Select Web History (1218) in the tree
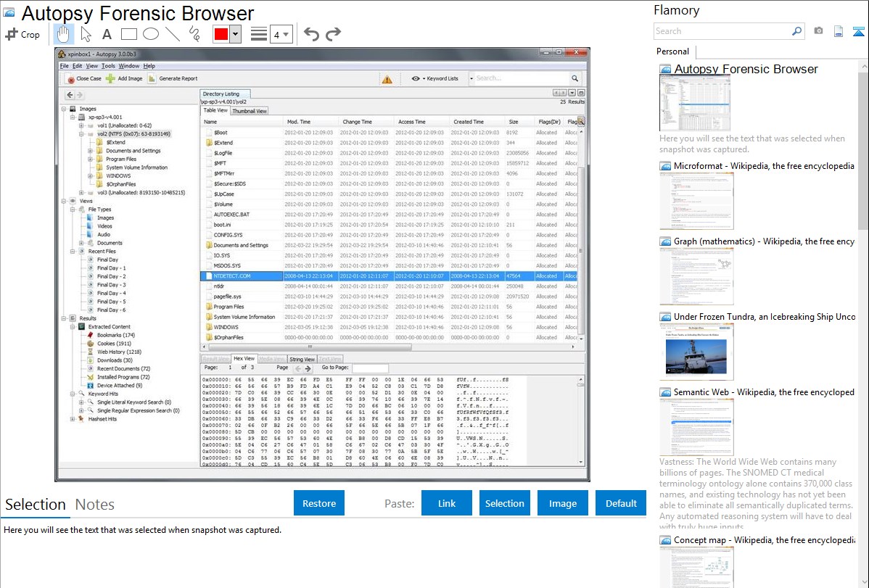 click(119, 352)
